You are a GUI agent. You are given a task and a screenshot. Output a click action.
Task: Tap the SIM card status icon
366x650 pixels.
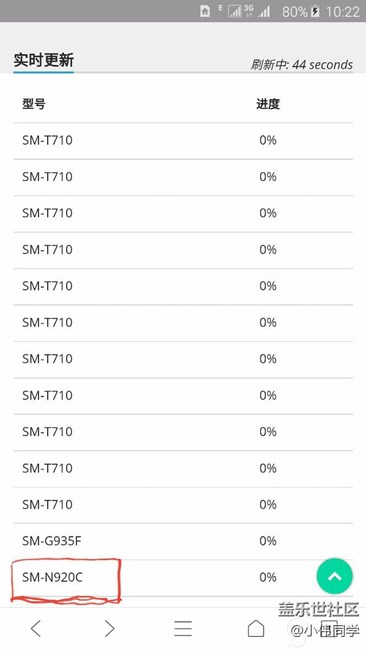(205, 11)
